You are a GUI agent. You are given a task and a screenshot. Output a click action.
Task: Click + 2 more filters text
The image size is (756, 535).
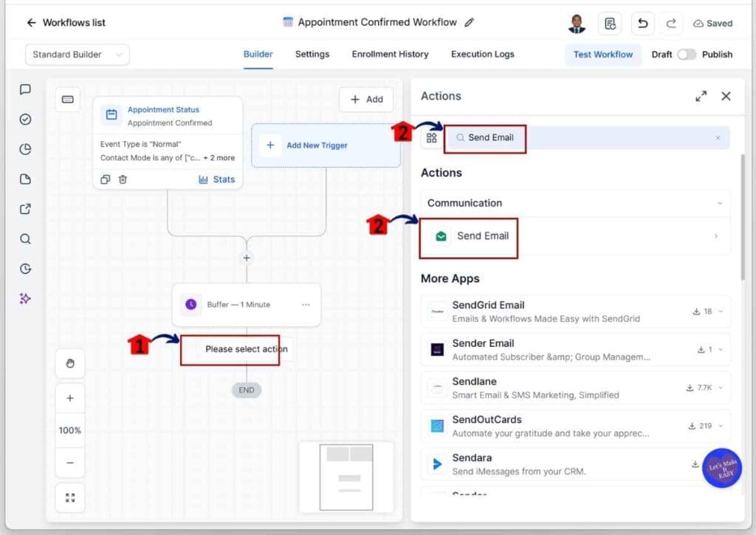(x=219, y=158)
